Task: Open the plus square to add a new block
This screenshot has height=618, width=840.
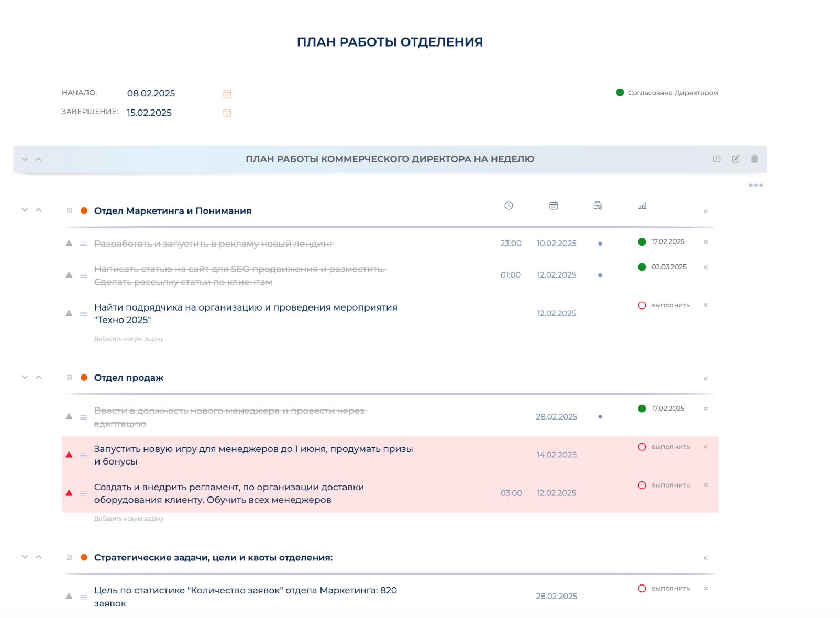Action: coord(716,159)
